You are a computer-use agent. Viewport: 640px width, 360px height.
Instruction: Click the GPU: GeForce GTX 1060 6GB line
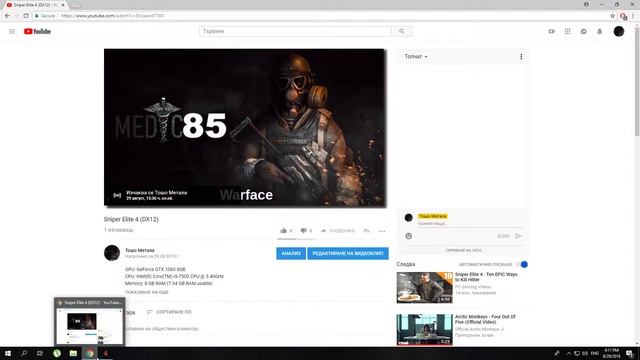click(x=155, y=269)
